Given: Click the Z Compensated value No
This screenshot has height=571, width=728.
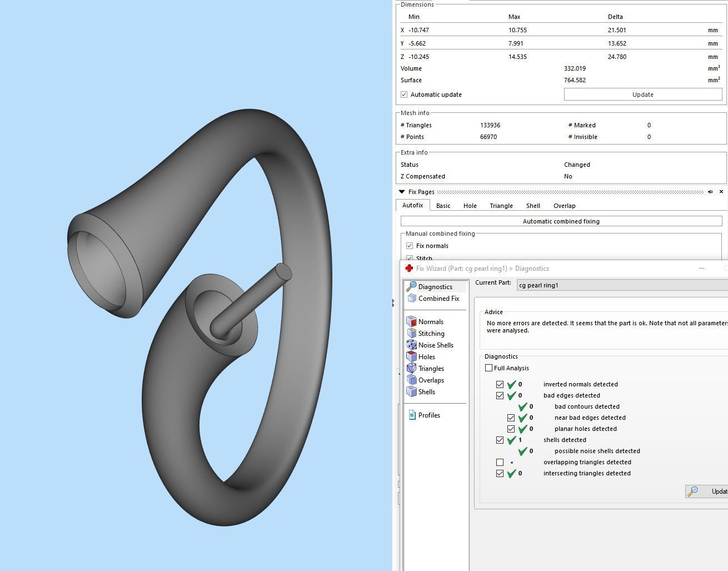Looking at the screenshot, I should tap(568, 176).
